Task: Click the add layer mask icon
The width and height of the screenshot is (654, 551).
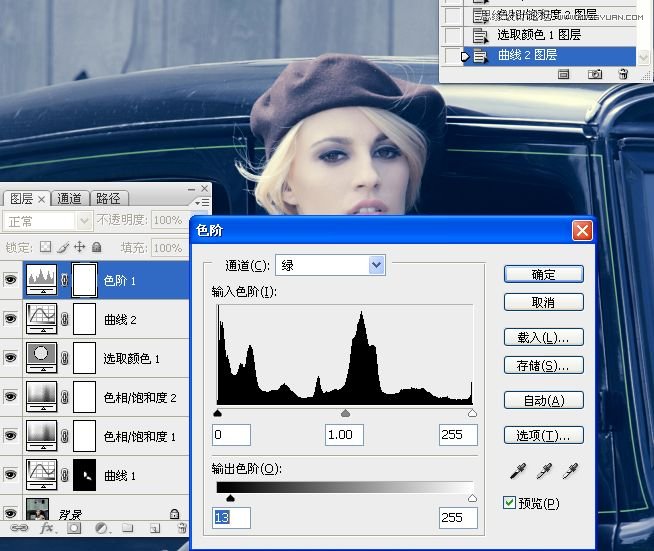Action: point(74,528)
